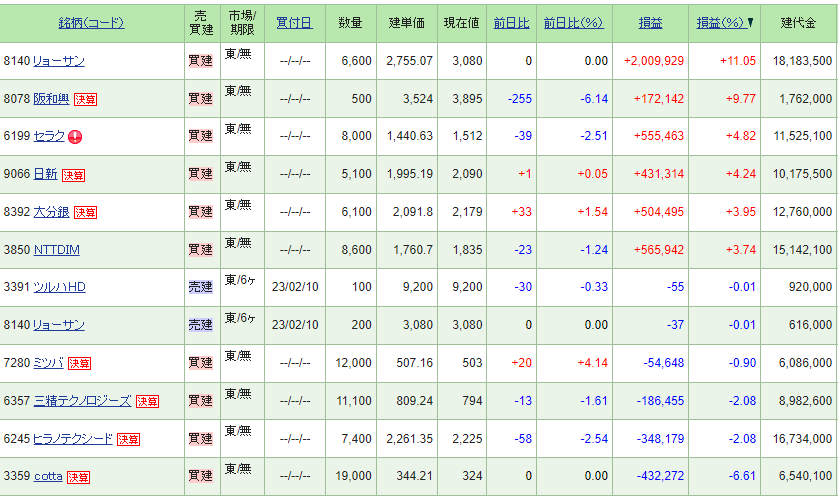838x503 pixels.
Task: Click the +11.05 profit percentage
Action: pos(738,61)
